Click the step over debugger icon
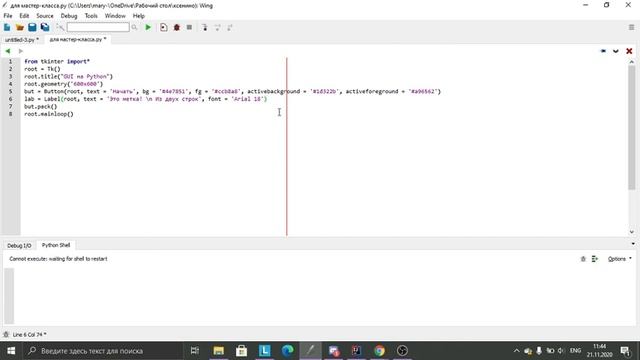640x360 pixels. click(x=218, y=27)
